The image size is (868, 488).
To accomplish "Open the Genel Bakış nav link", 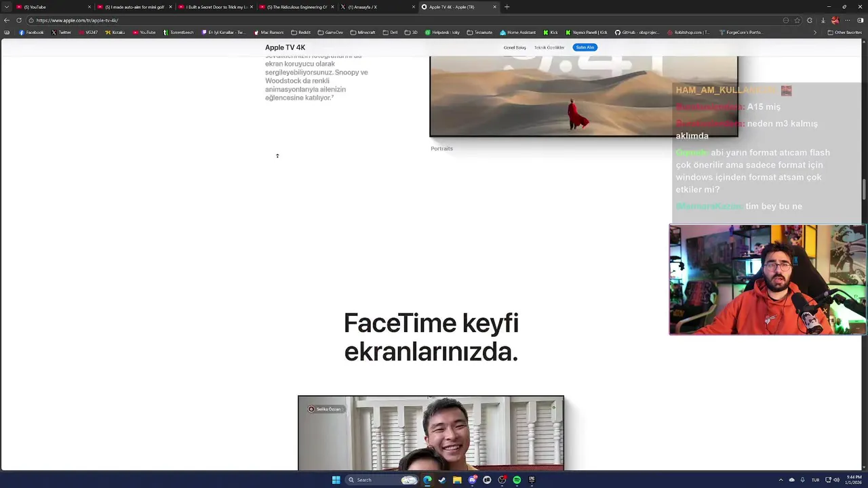I will pos(515,47).
